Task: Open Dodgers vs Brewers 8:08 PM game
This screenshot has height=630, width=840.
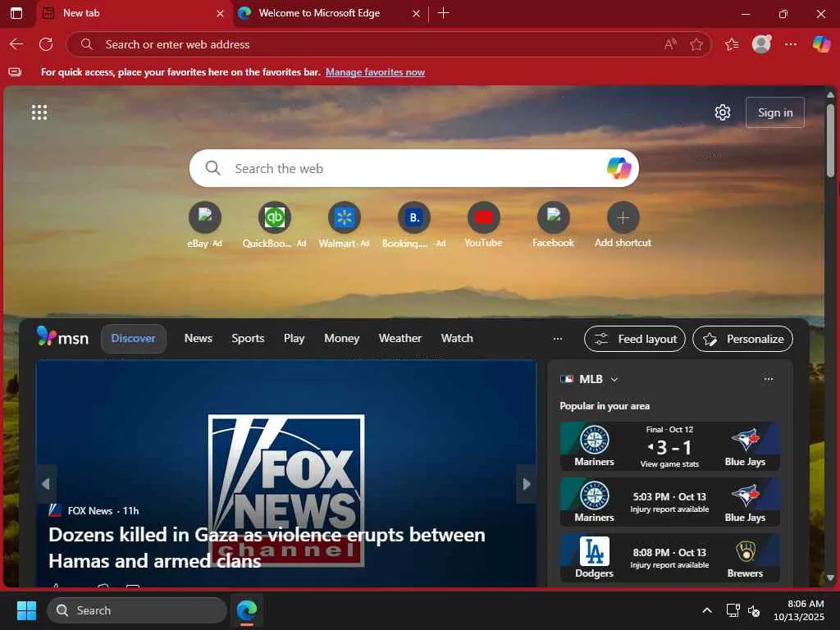Action: [669, 558]
